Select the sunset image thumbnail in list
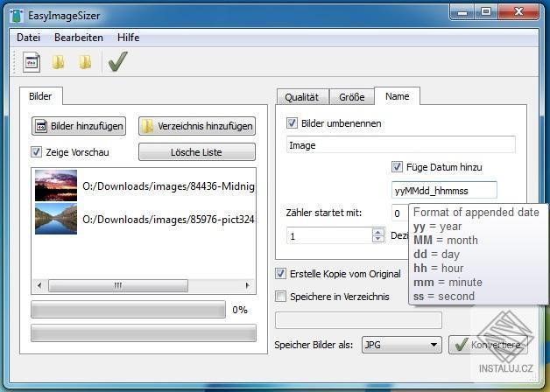Viewport: 550px width, 392px height. [x=56, y=185]
